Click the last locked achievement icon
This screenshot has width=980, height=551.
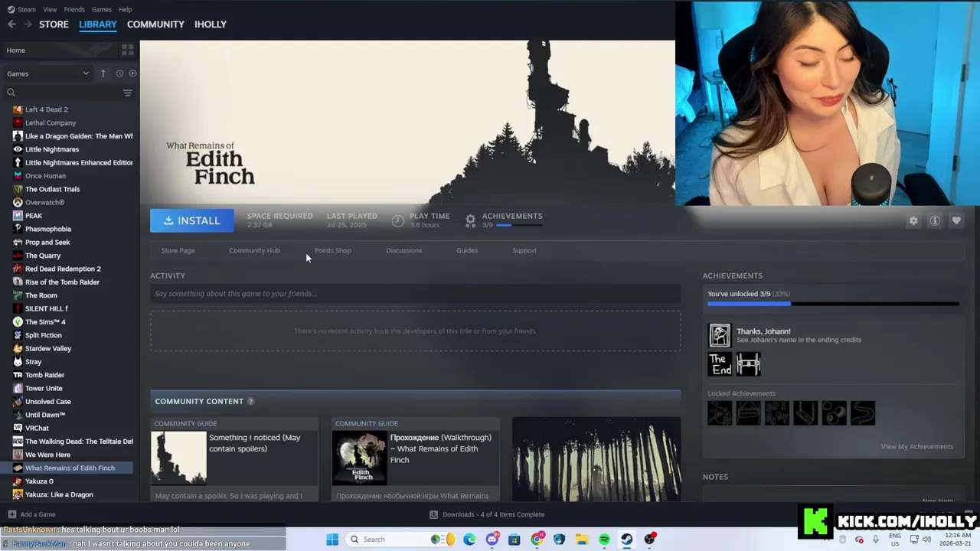pyautogui.click(x=863, y=413)
